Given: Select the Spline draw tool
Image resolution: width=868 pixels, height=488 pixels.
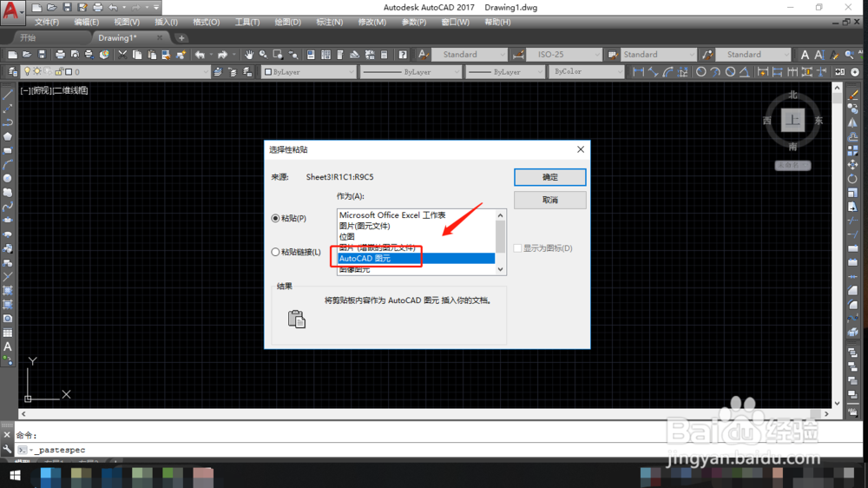Looking at the screenshot, I should (x=8, y=207).
